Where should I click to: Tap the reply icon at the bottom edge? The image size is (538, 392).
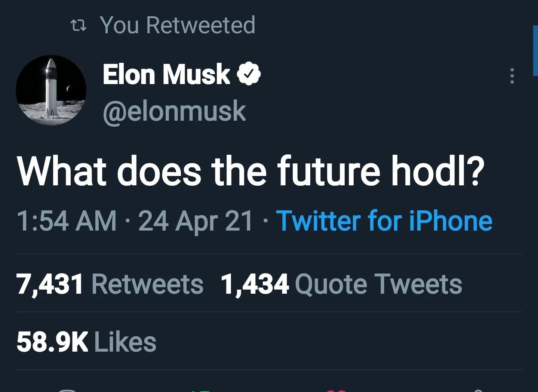(67, 390)
